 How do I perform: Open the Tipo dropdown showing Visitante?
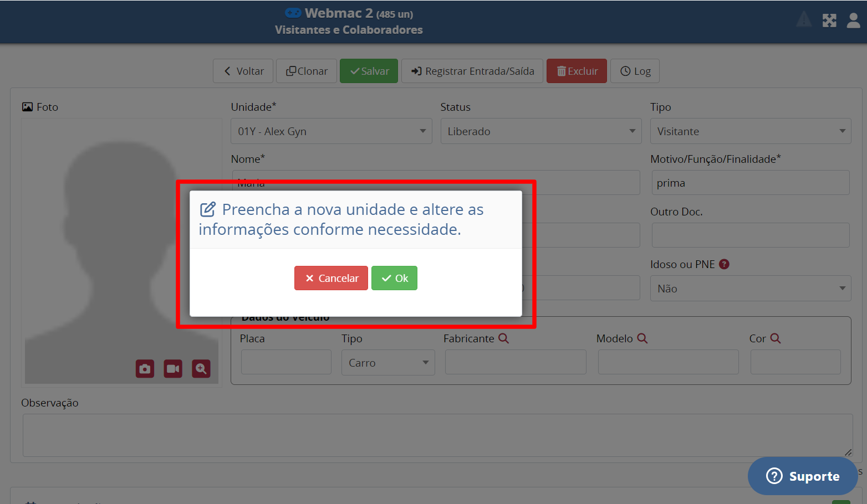(750, 131)
